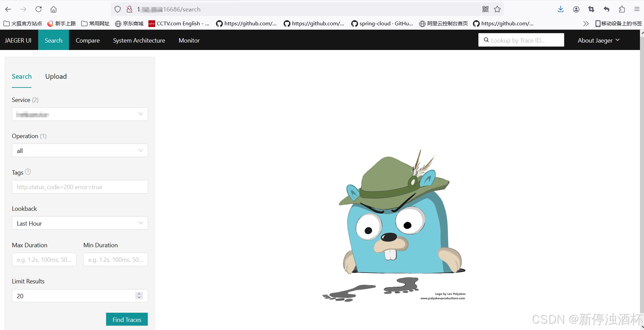The image size is (644, 330).
Task: Click the extensions puzzle-piece icon
Action: (622, 9)
